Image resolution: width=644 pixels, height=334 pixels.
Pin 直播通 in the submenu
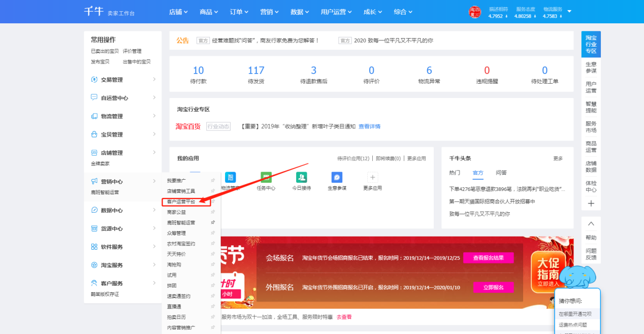click(213, 306)
